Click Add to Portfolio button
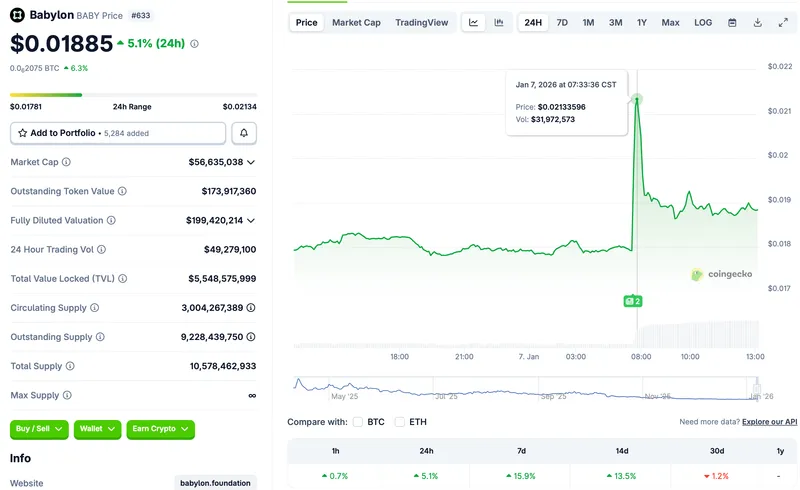 point(118,133)
